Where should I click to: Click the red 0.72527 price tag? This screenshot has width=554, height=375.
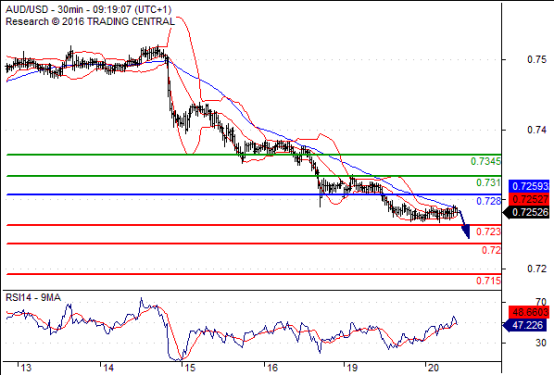point(529,199)
